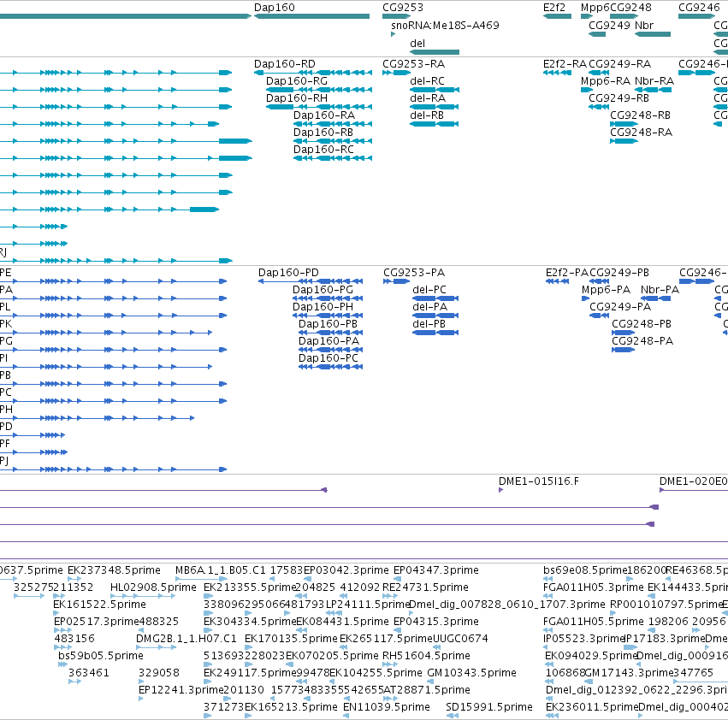Click the Dap160-RD transcript label
Viewport: 728px width, 720px height.
(x=285, y=64)
